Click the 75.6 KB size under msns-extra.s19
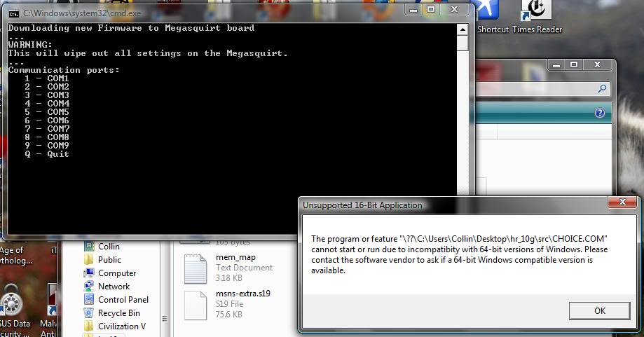 click(228, 315)
